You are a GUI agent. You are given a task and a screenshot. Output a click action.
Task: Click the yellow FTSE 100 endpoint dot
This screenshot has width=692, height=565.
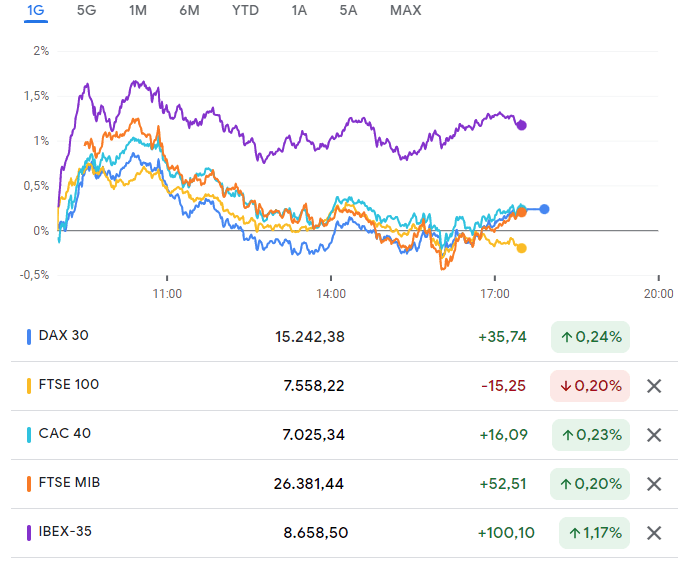pos(522,248)
